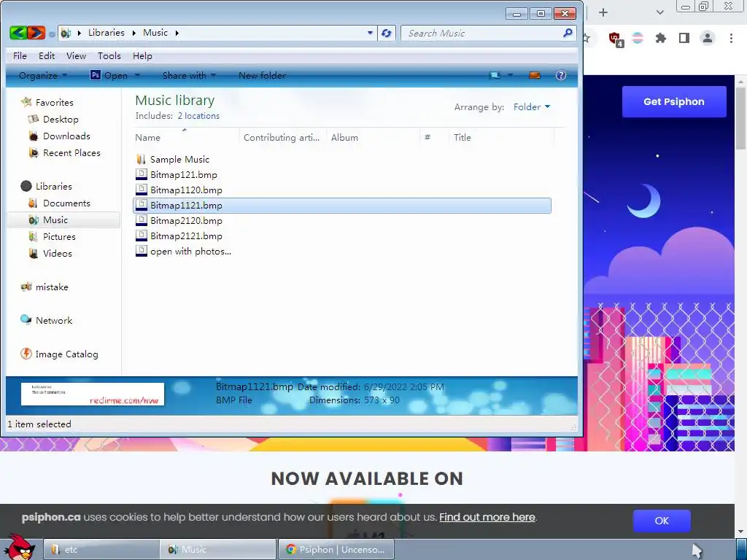
Task: Switch to Psiphon Chrome taskbar button
Action: [336, 549]
